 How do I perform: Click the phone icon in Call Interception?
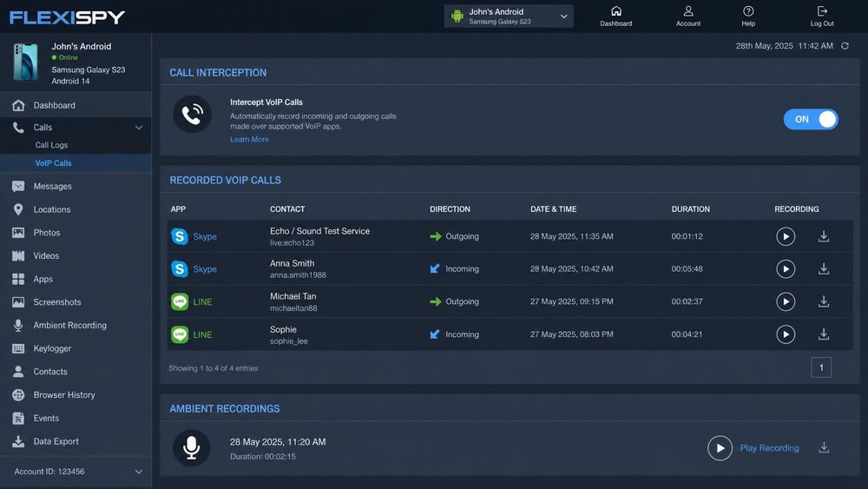(192, 115)
